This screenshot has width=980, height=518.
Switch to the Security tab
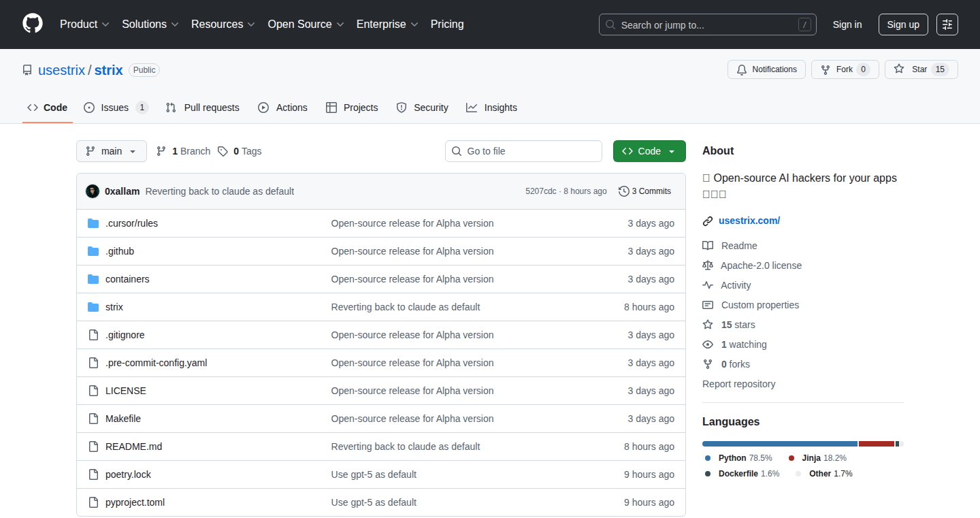422,108
